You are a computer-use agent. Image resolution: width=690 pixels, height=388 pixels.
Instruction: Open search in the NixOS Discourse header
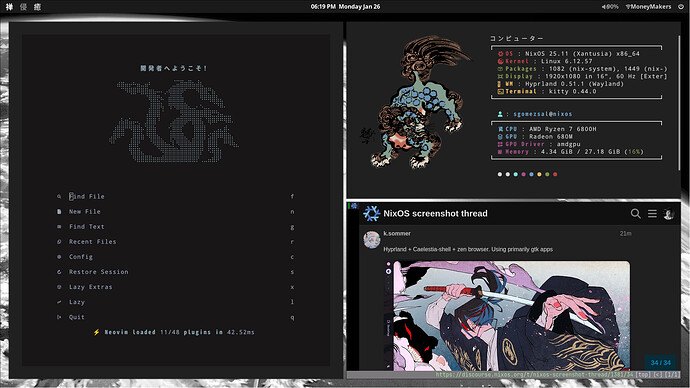click(x=635, y=213)
